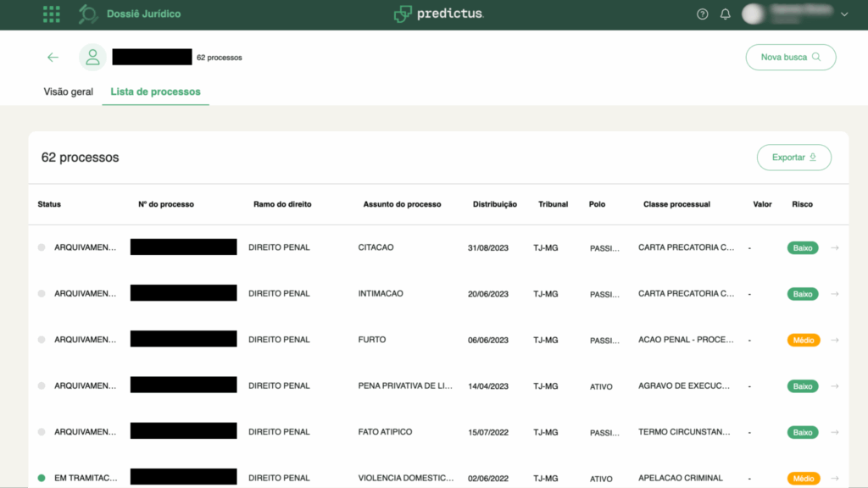Click the green person profile icon
This screenshot has height=488, width=868.
(92, 57)
